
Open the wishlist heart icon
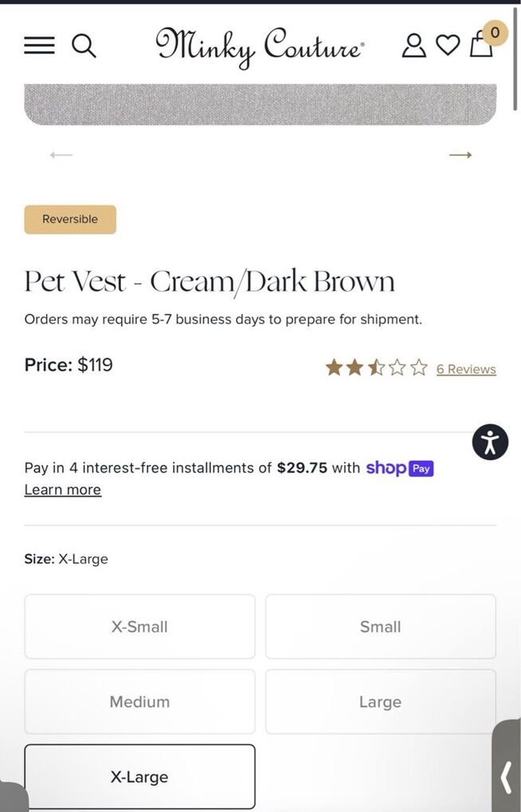tap(448, 45)
